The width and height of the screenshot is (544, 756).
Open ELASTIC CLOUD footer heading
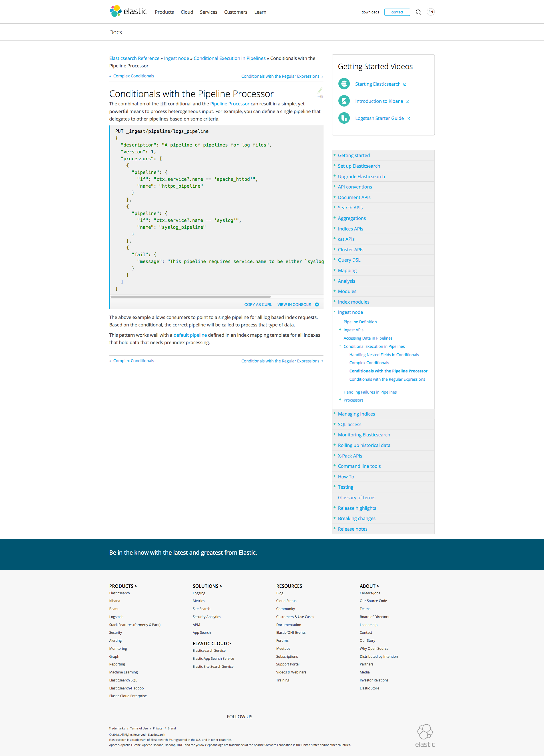coord(212,643)
